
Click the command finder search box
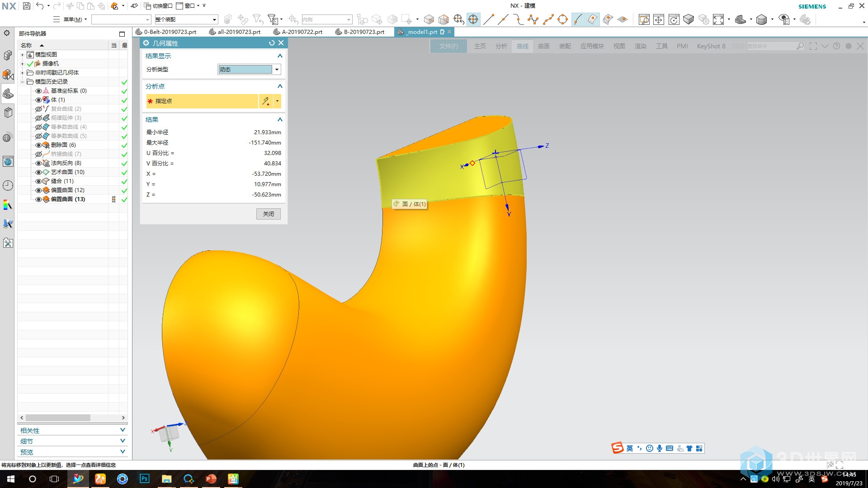[776, 46]
